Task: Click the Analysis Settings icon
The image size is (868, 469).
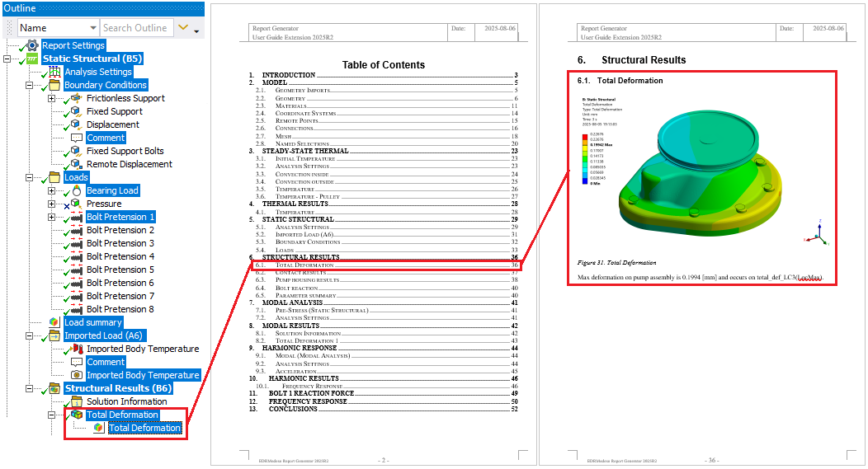Action: click(54, 72)
